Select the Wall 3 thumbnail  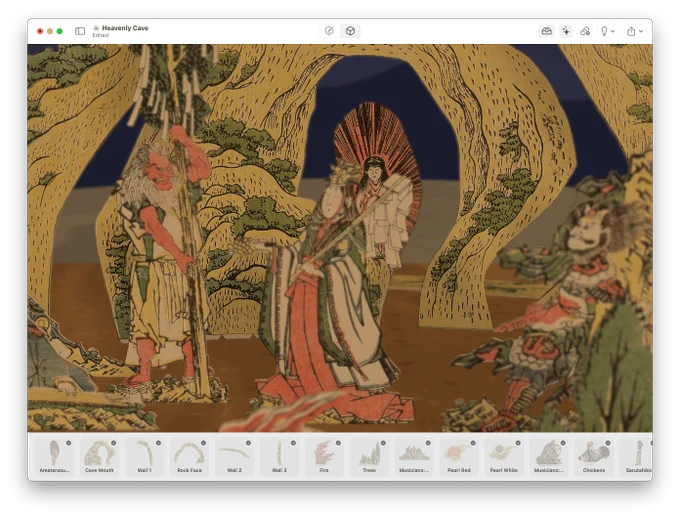coord(279,456)
